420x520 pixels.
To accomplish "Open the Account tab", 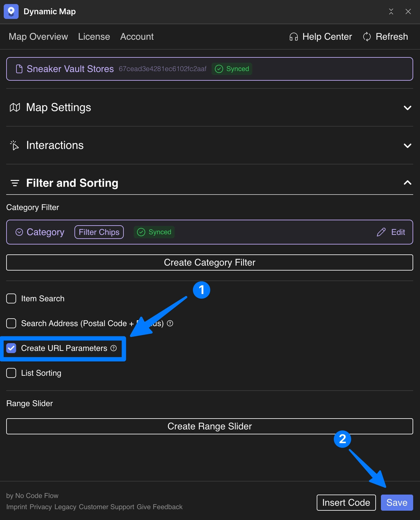I will click(x=137, y=37).
